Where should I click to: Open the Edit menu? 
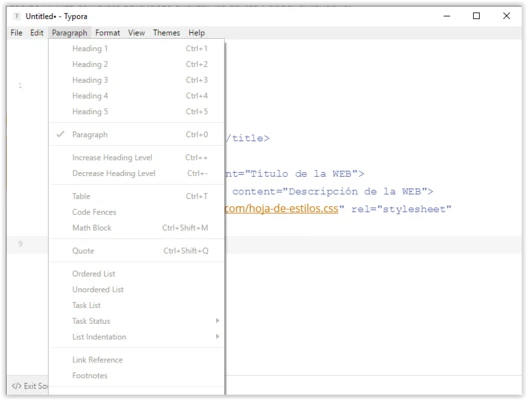click(37, 33)
